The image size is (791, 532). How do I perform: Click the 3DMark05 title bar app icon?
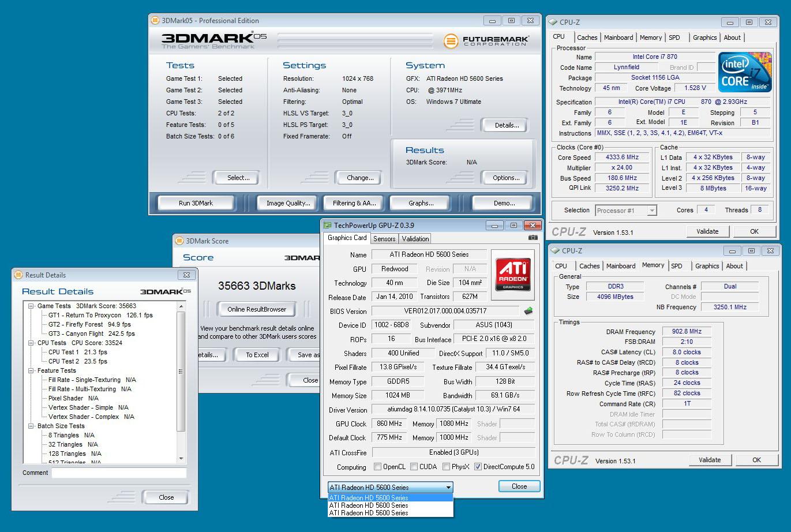click(155, 21)
